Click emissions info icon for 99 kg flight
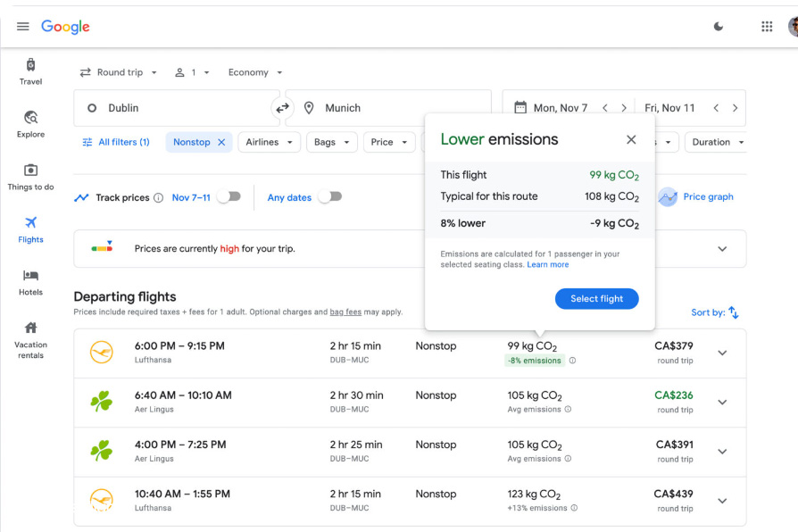The image size is (798, 532). click(572, 361)
